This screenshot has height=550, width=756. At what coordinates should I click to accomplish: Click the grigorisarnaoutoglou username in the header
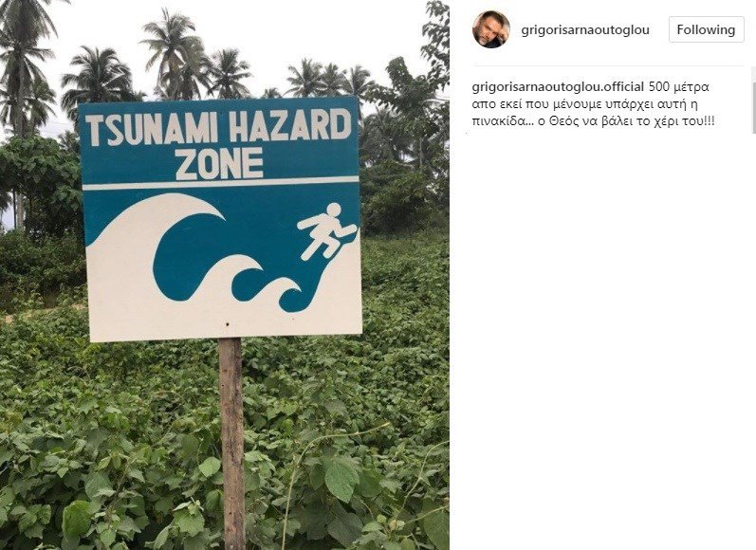(585, 30)
